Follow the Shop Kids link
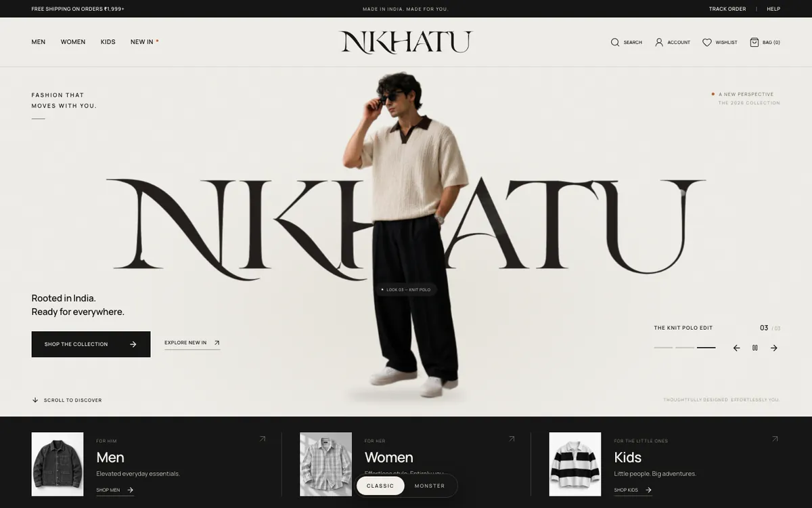Viewport: 812px width, 508px height. pos(633,490)
